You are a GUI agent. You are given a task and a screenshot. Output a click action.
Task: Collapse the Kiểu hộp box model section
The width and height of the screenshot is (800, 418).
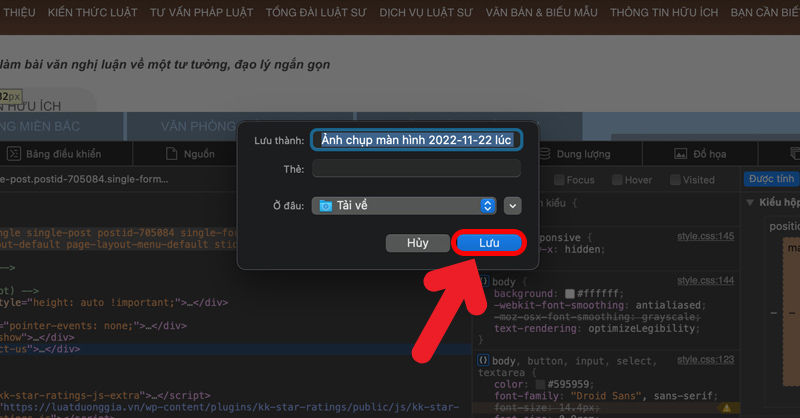click(x=750, y=203)
